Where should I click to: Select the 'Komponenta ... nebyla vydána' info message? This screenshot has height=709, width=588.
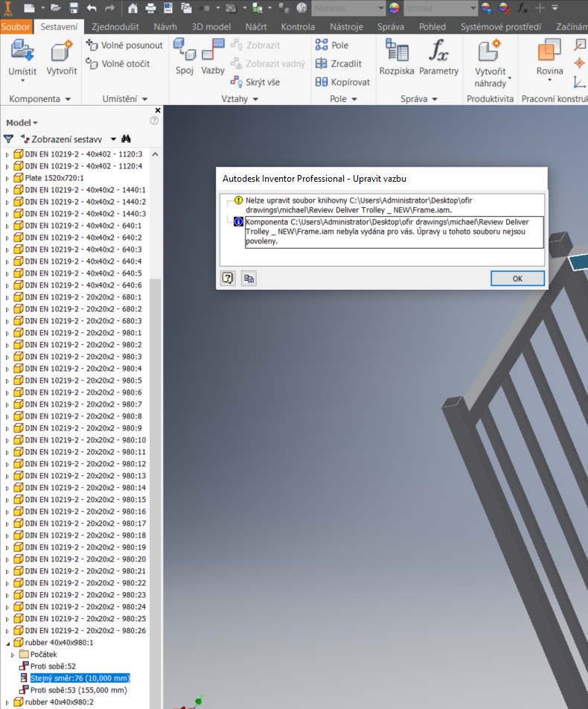(x=394, y=232)
